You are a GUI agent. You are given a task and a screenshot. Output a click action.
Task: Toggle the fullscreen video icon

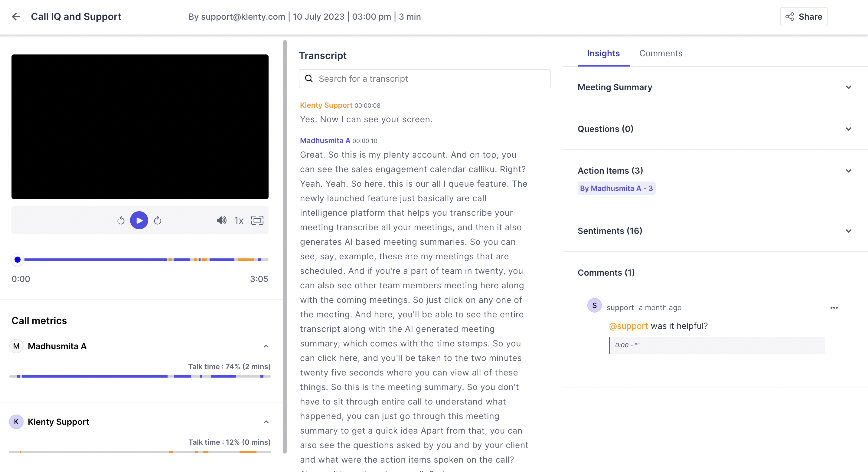pyautogui.click(x=257, y=221)
